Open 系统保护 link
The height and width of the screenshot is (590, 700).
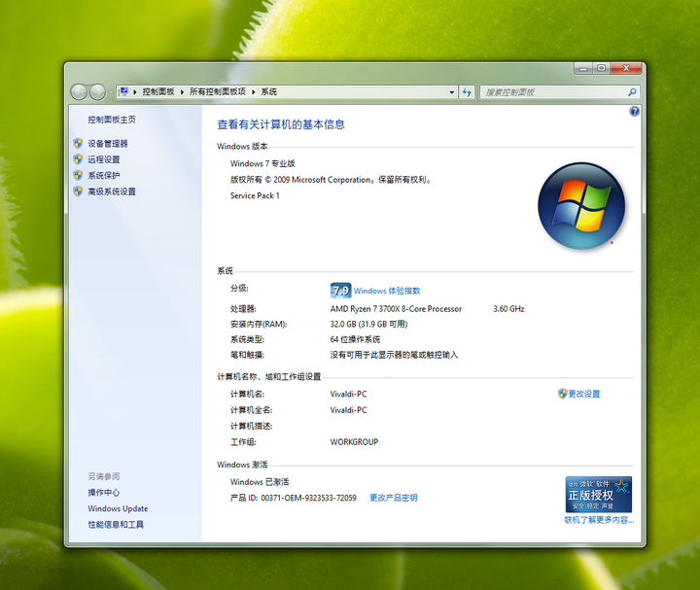[x=104, y=176]
